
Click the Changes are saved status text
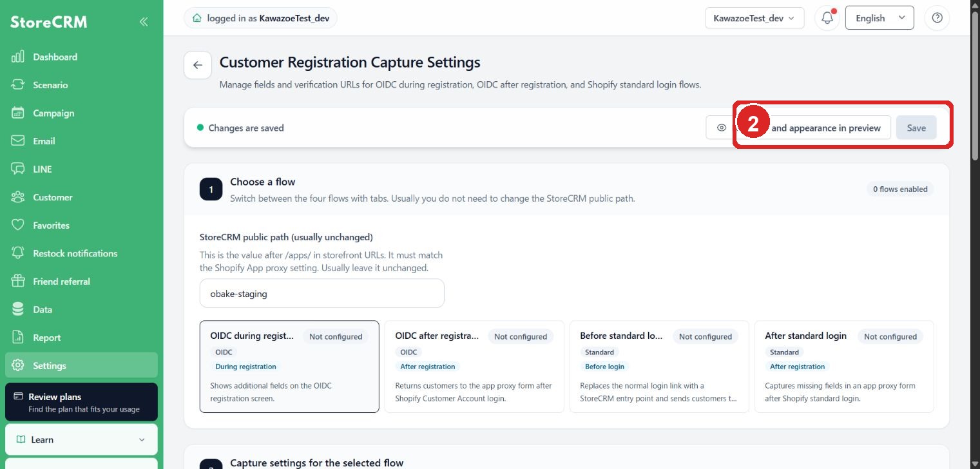pyautogui.click(x=246, y=128)
